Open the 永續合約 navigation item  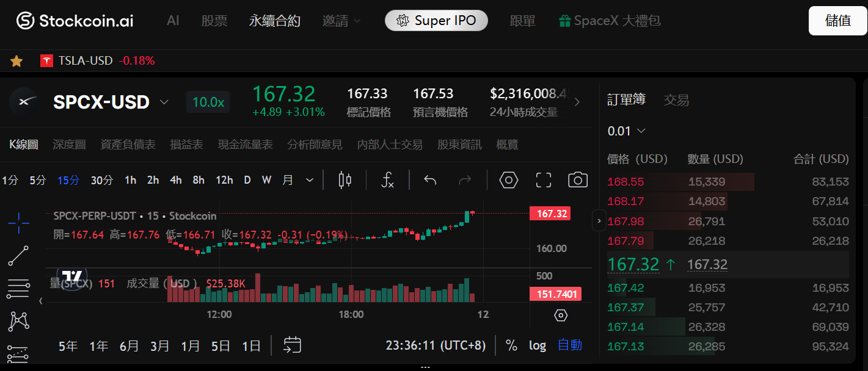coord(275,21)
